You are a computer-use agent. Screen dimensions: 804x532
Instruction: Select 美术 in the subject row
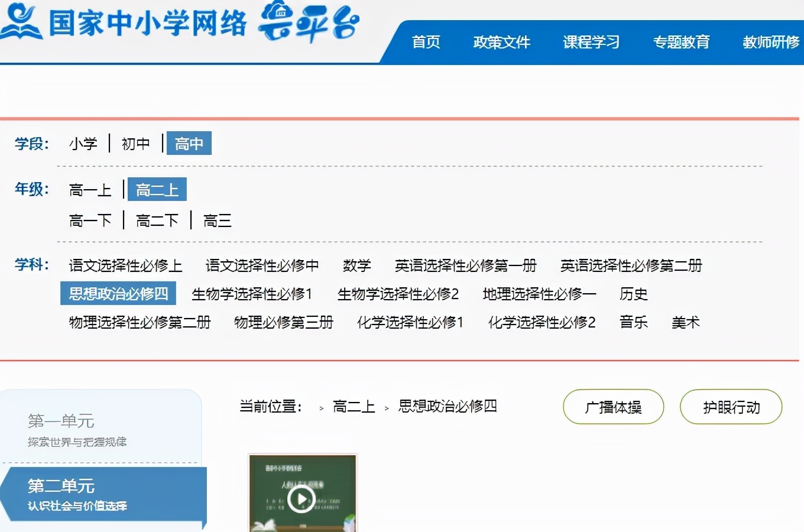tap(685, 322)
